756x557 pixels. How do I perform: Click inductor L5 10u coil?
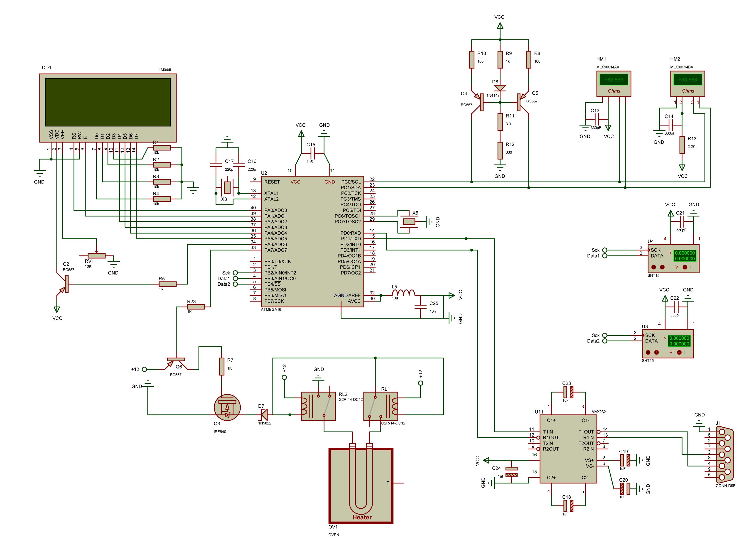pos(403,293)
